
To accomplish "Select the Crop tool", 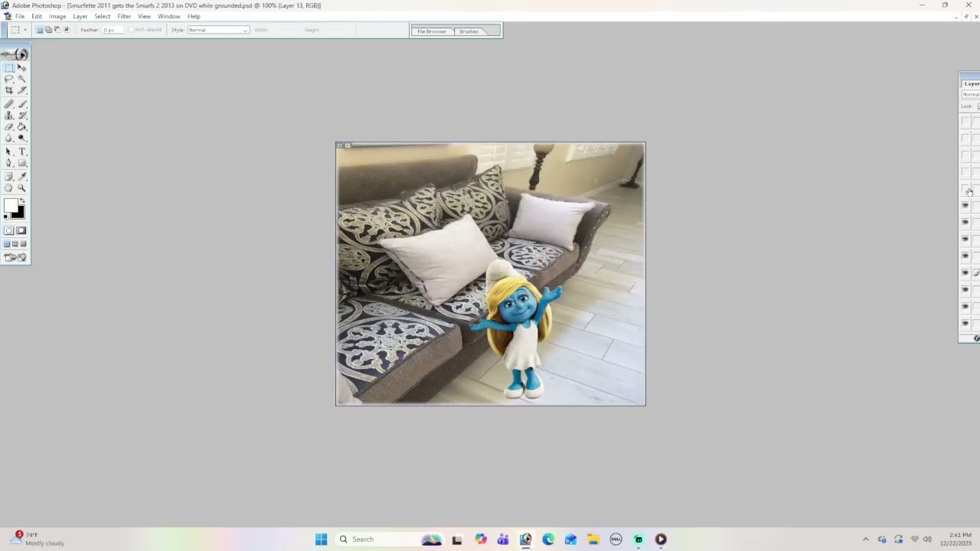I will click(x=9, y=90).
